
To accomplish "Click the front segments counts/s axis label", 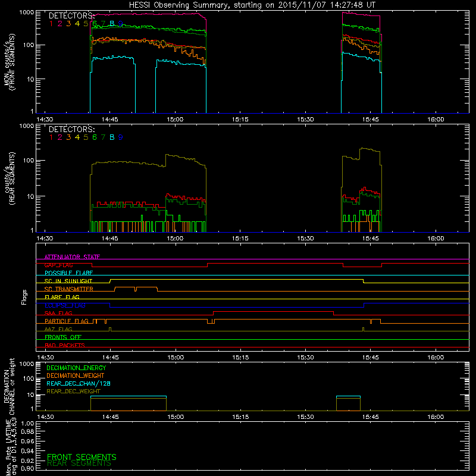I will point(9,62).
